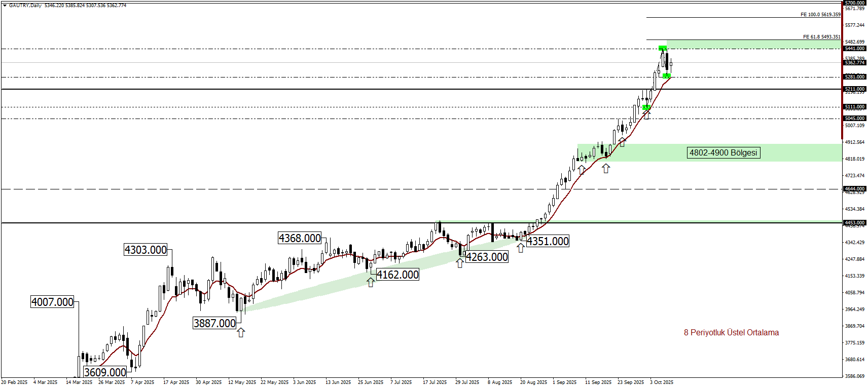Click 3586.069 on the price axis
868x388 pixels.
coord(855,376)
